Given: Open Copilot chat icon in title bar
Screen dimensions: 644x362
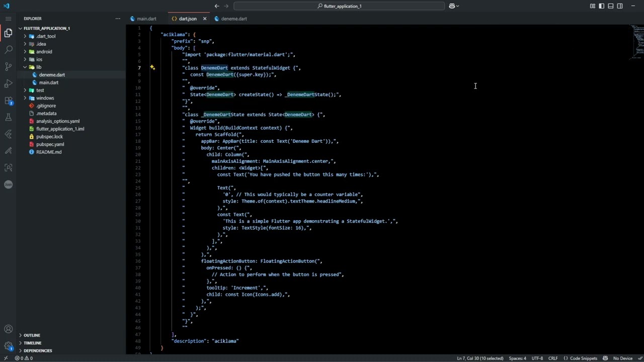Looking at the screenshot, I should click(x=452, y=6).
